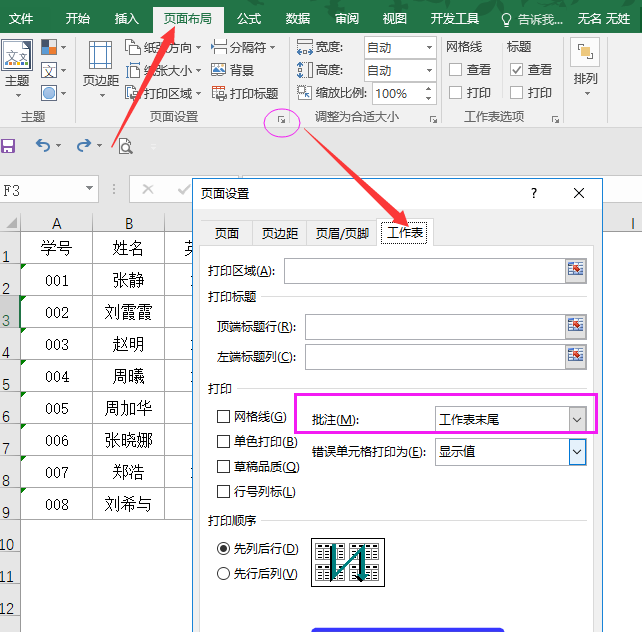Open 工作表选项 dialog launcher
The width and height of the screenshot is (642, 632).
point(555,119)
